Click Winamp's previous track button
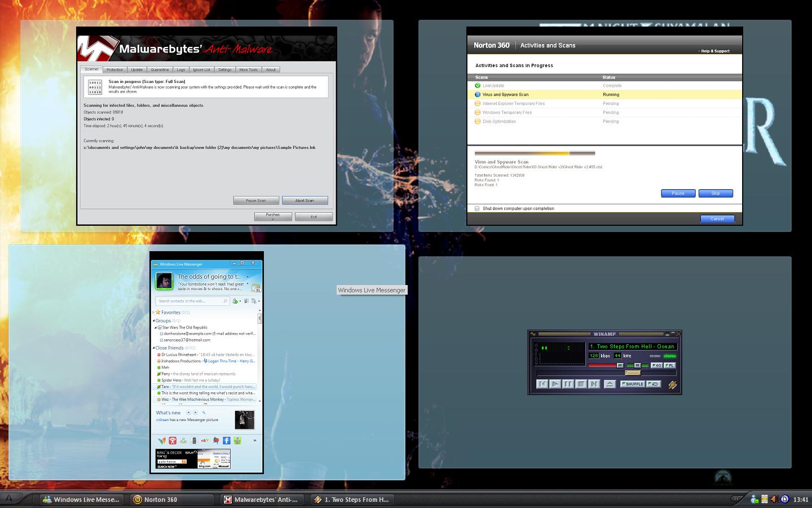The image size is (812, 508). (542, 384)
